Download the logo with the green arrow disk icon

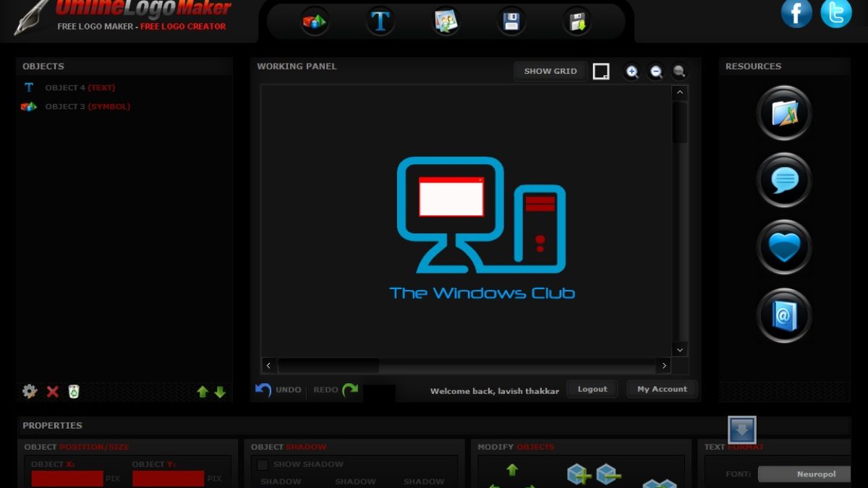point(577,22)
